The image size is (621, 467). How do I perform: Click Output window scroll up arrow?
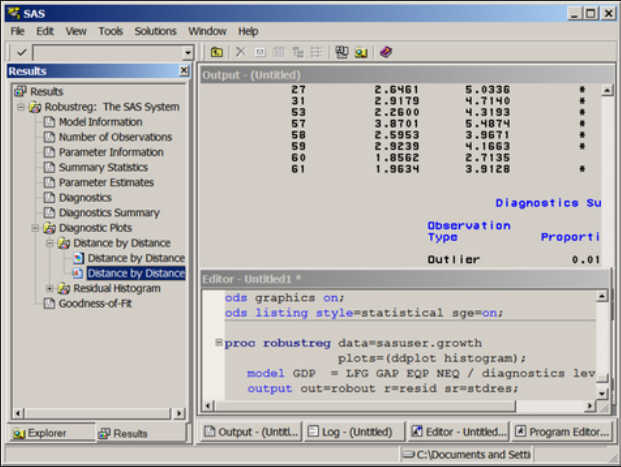pyautogui.click(x=607, y=90)
